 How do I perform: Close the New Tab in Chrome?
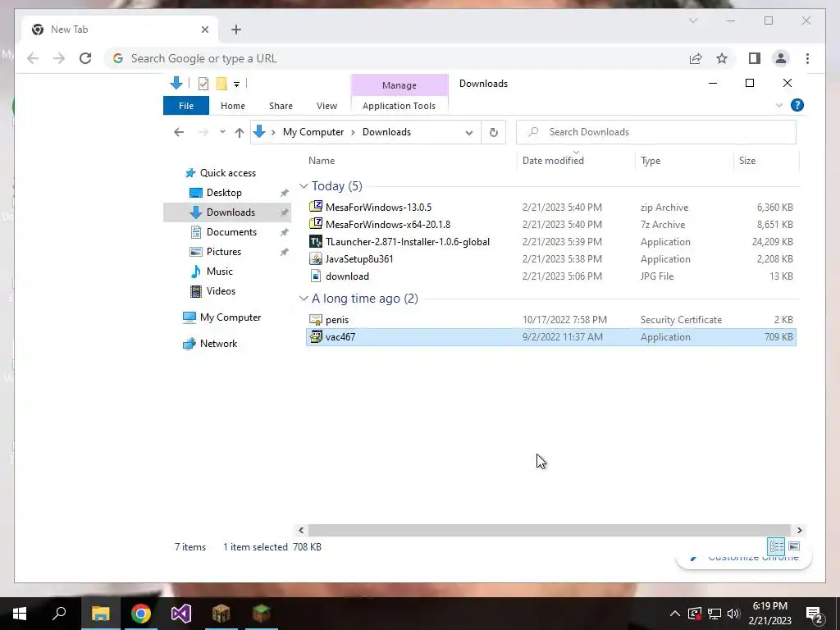coord(204,30)
